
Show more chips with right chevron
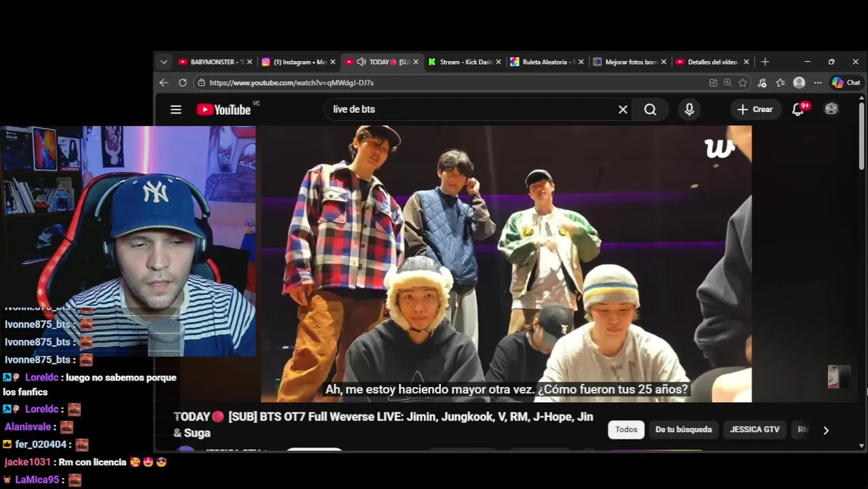pos(826,430)
